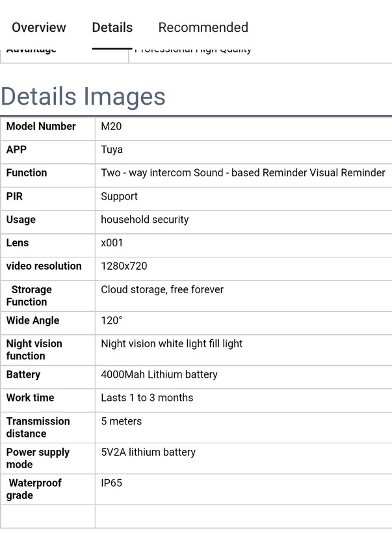Select the x001 lens value
The width and height of the screenshot is (392, 533).
112,243
